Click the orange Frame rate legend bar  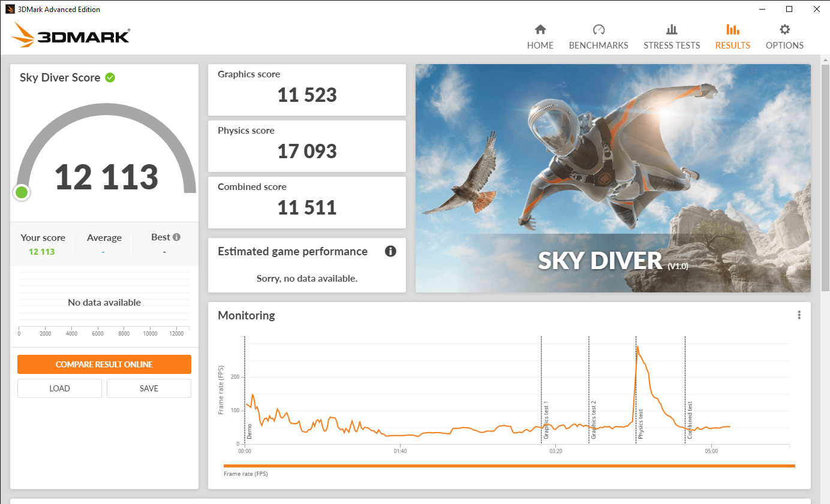[509, 466]
